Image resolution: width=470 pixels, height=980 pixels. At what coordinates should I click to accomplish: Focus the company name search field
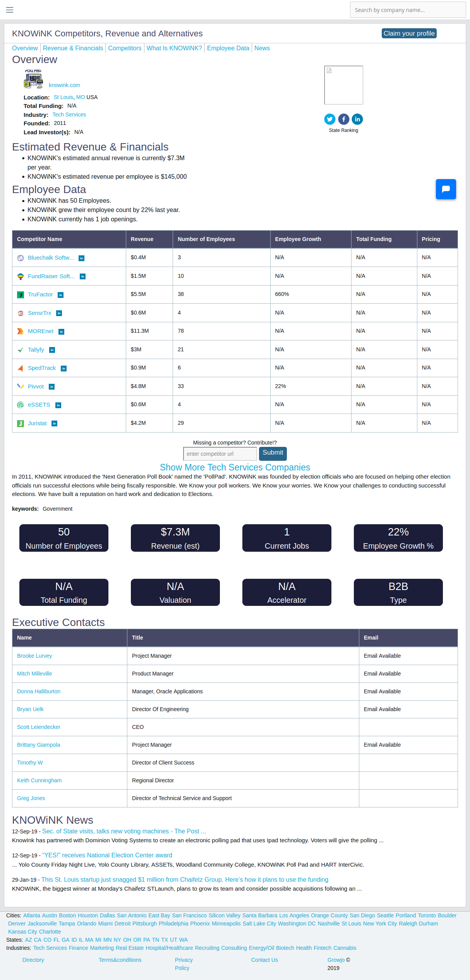408,10
